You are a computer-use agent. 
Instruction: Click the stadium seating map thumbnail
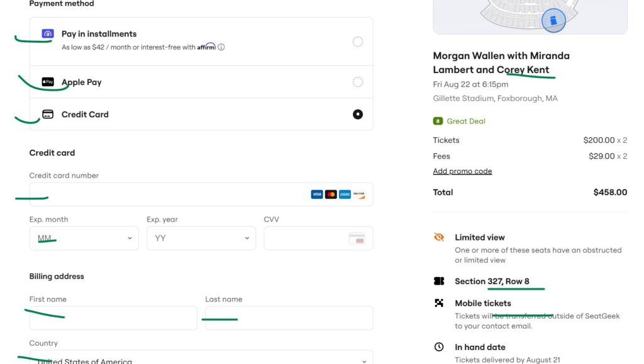[530, 17]
